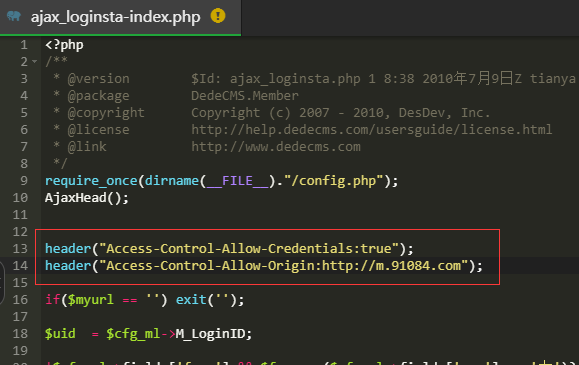Click the 'exit' call on line 16
579x365 pixels.
[x=191, y=300]
